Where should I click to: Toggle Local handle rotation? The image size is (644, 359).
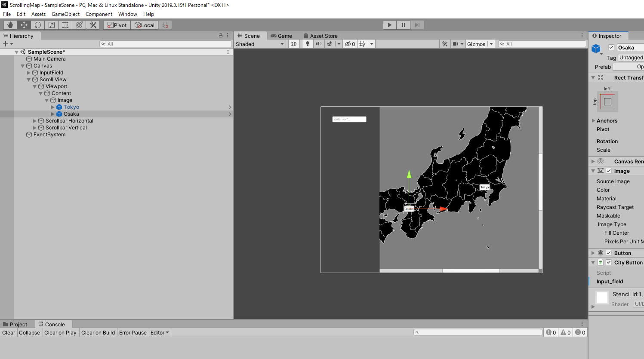click(x=145, y=25)
